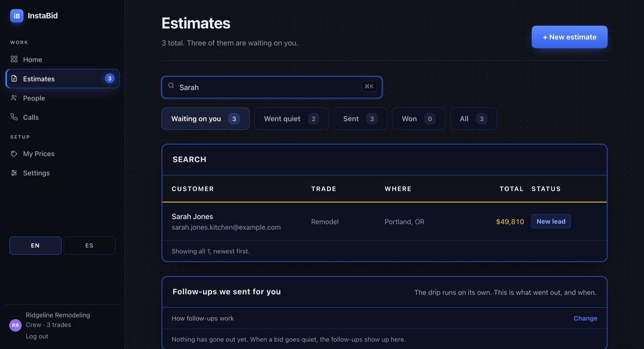Image resolution: width=644 pixels, height=349 pixels.
Task: Open the People page
Action: pos(62,98)
